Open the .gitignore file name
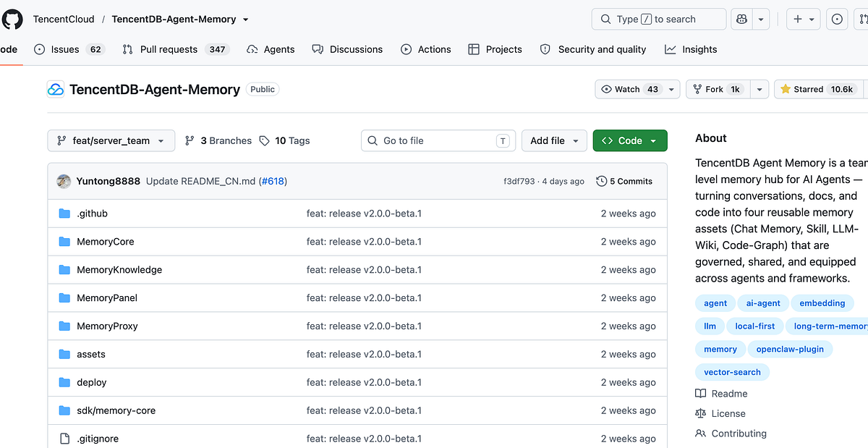The width and height of the screenshot is (868, 448). pos(98,439)
